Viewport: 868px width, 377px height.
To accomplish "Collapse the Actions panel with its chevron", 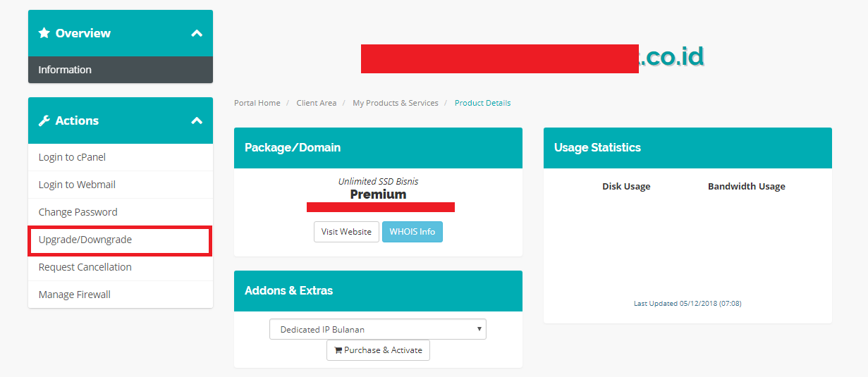I will point(197,120).
